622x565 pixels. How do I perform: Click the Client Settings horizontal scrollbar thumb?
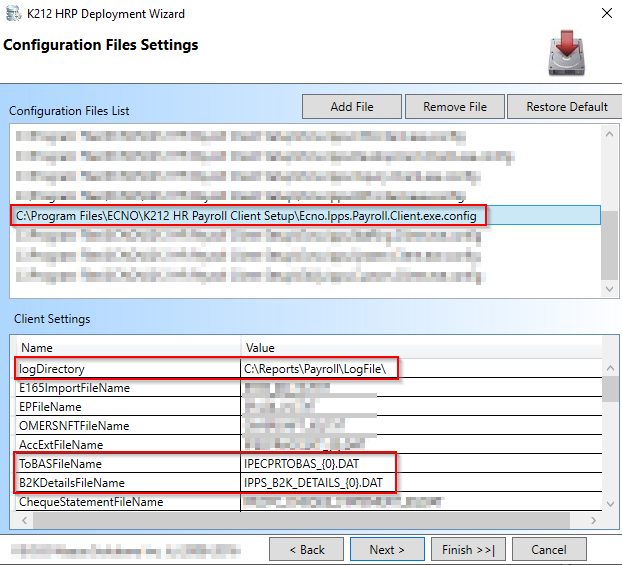tap(301, 520)
